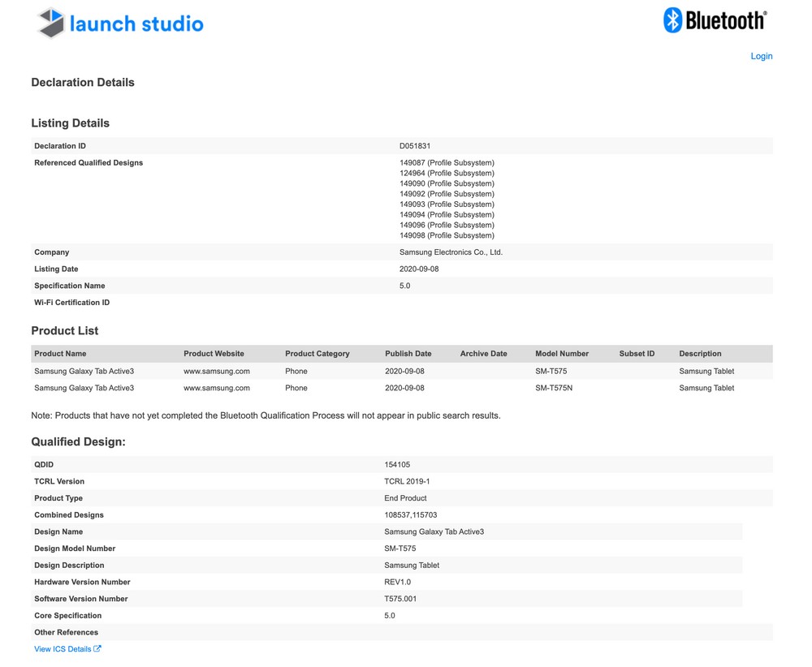Screen dimensions: 812x667
Task: Open the Login link
Action: pos(762,56)
